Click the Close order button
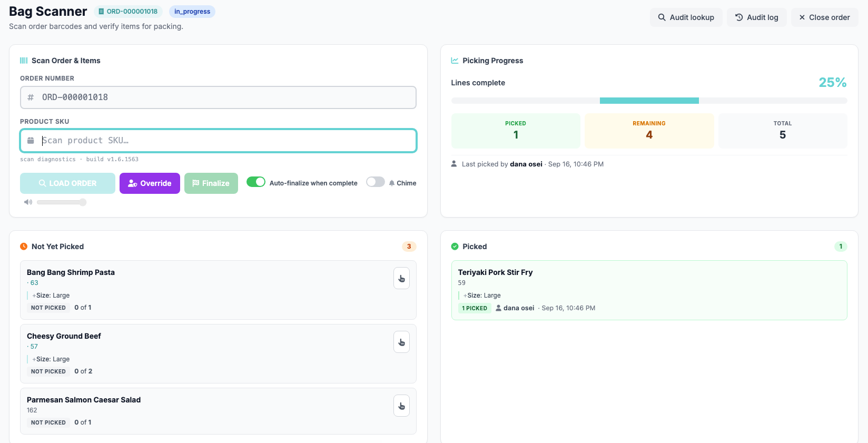Image resolution: width=868 pixels, height=443 pixels. tap(824, 17)
